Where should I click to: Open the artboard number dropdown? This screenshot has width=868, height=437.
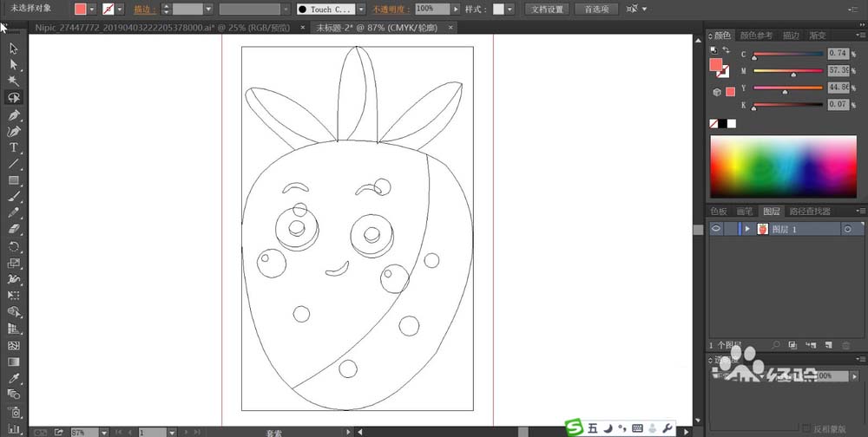pos(172,432)
